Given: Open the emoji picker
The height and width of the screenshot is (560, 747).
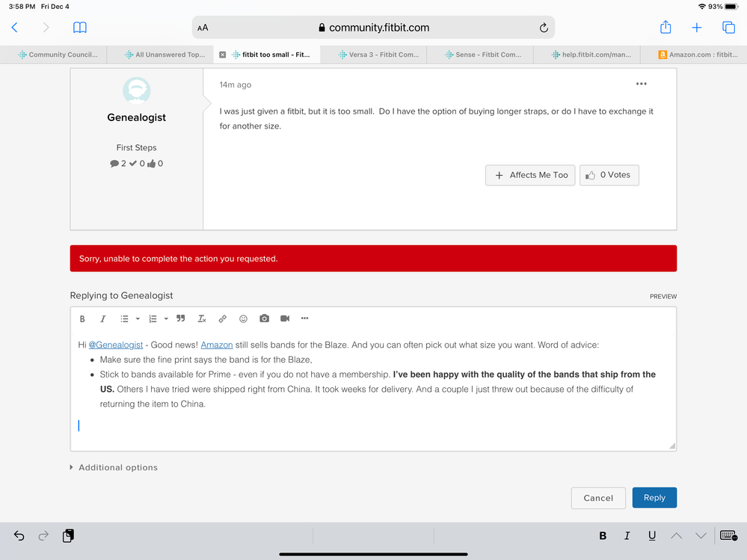Looking at the screenshot, I should click(244, 319).
